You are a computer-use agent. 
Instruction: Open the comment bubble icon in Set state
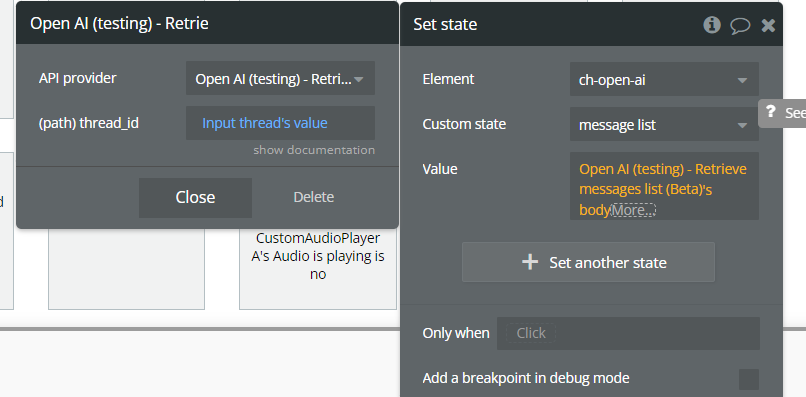(x=740, y=26)
